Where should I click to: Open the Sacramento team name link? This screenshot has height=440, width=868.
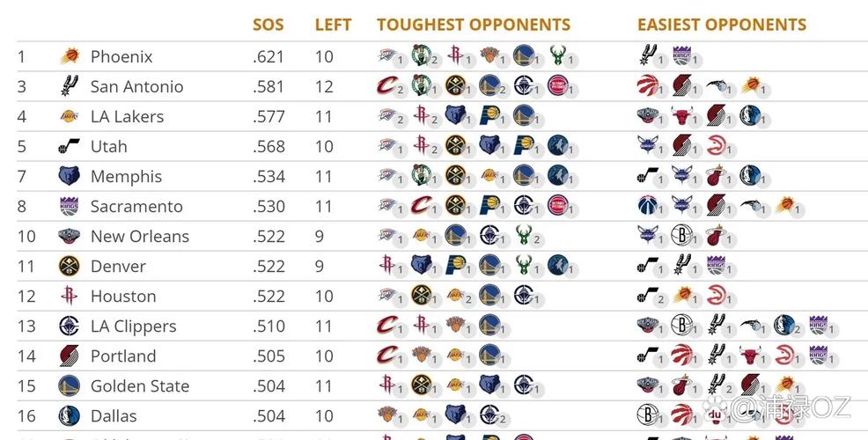pos(136,207)
